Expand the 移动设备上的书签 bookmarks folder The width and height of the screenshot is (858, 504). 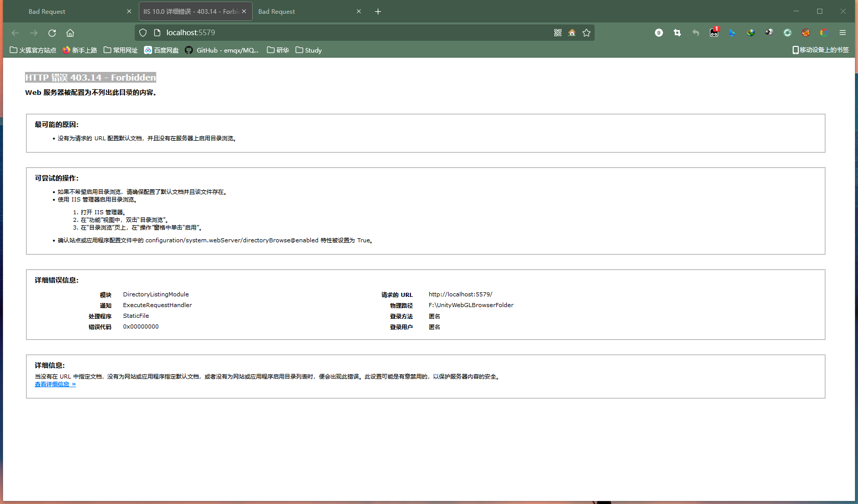point(819,49)
